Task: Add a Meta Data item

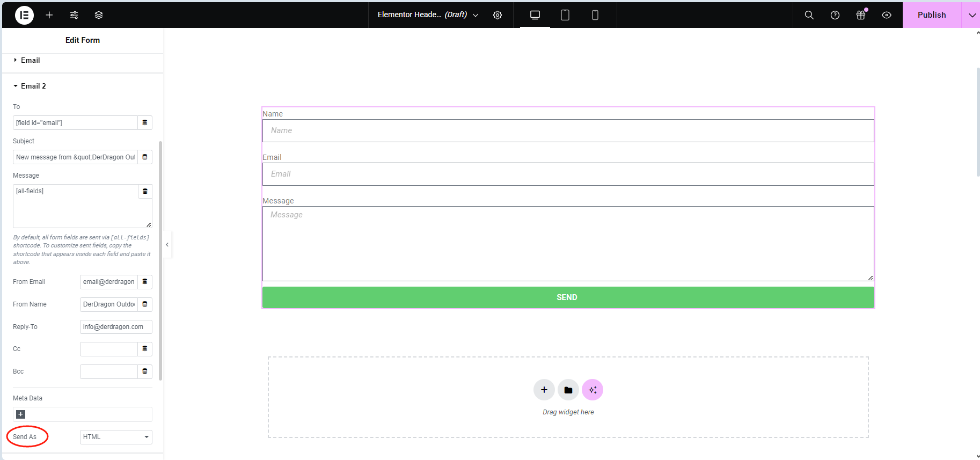Action: (21, 414)
